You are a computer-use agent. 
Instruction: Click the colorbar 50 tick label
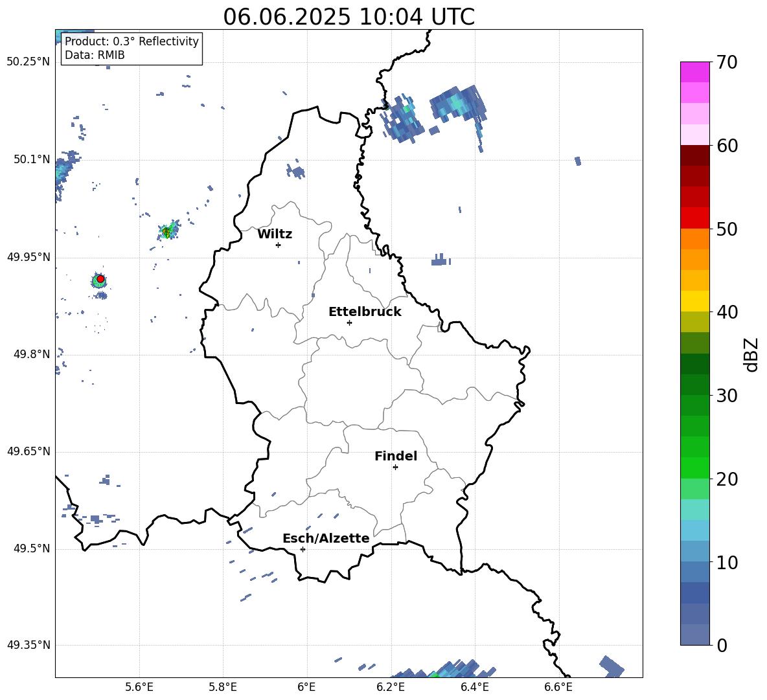(x=727, y=229)
